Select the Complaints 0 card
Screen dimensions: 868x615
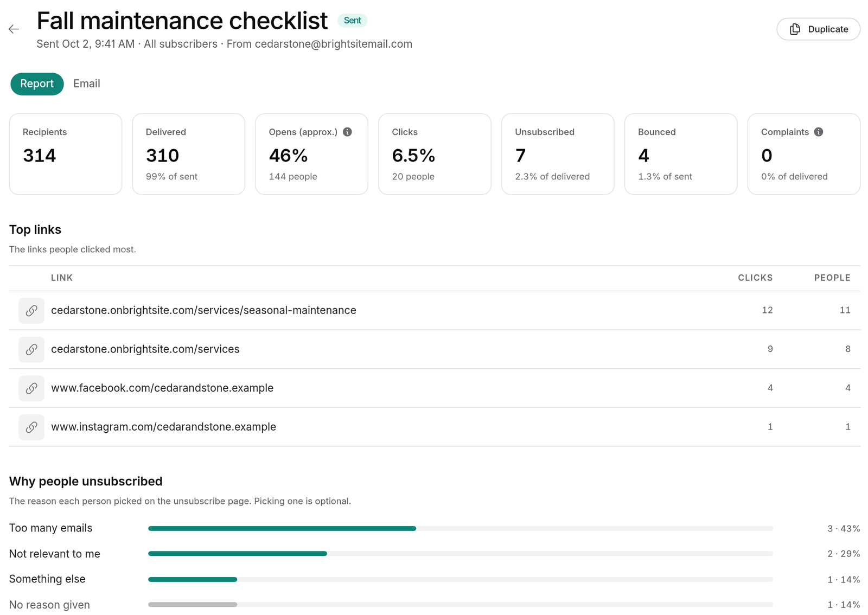(x=804, y=154)
